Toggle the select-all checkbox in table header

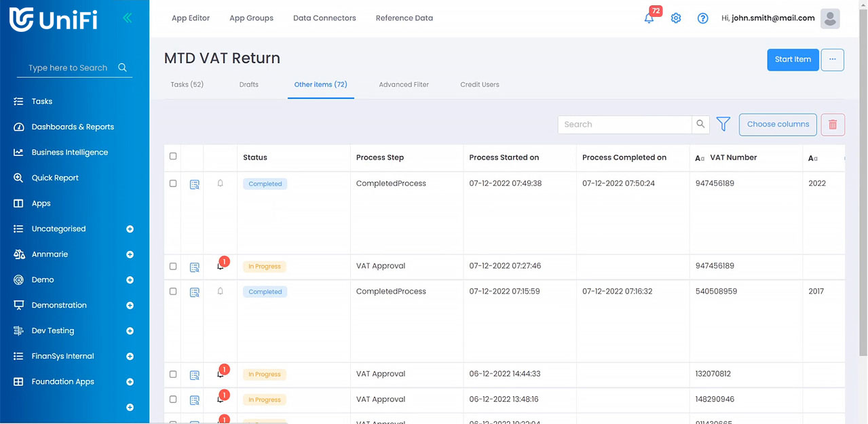(x=173, y=157)
